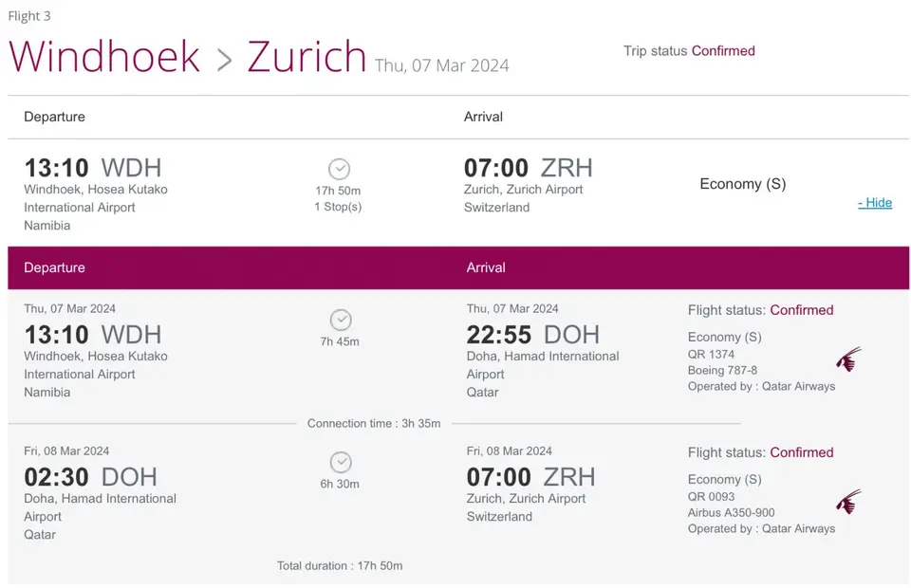Click the clock icon above 6h 30m

tap(341, 463)
